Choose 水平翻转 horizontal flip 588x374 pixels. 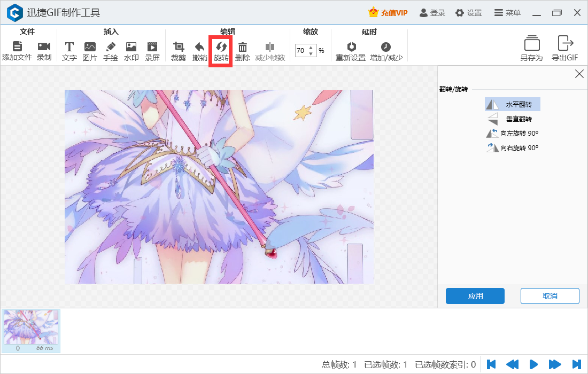513,104
